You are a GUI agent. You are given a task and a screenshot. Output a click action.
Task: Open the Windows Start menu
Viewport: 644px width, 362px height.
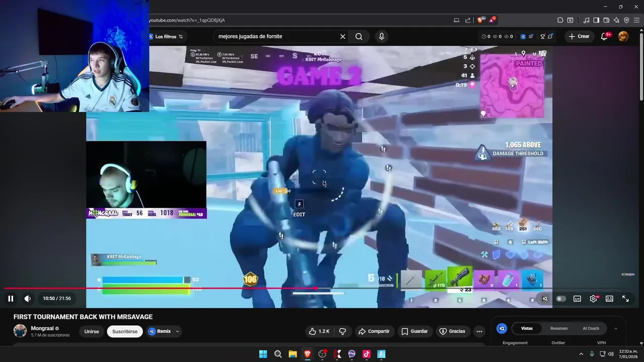point(263,354)
